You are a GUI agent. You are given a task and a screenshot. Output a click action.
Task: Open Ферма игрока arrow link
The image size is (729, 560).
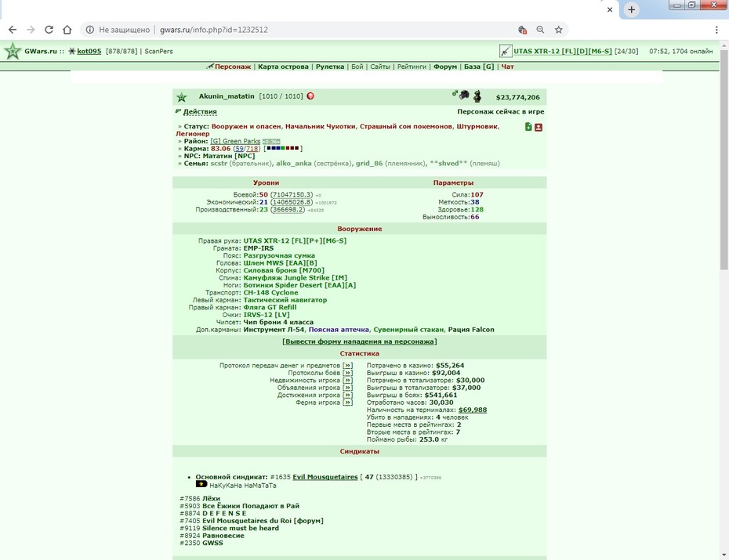pos(348,403)
